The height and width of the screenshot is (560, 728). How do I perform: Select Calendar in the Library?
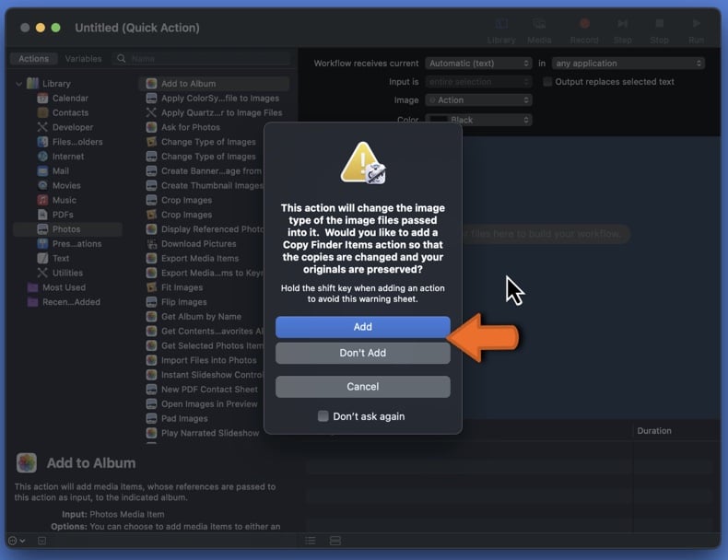(70, 98)
